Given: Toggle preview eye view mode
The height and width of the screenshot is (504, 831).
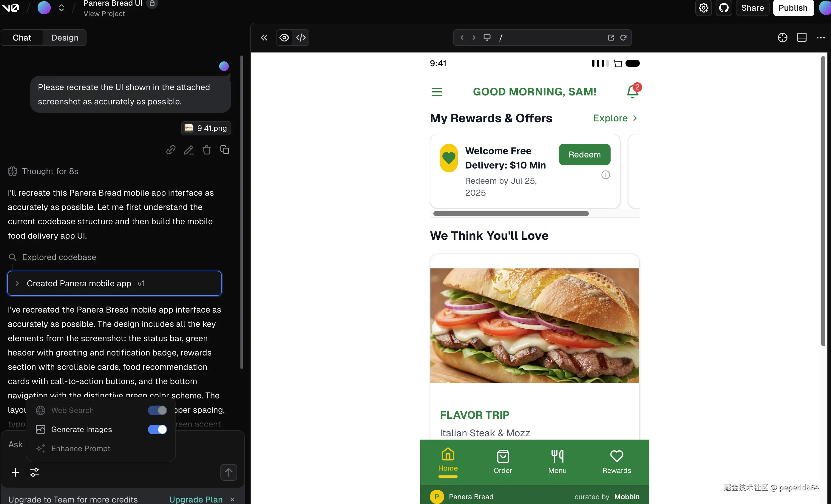Looking at the screenshot, I should 284,37.
